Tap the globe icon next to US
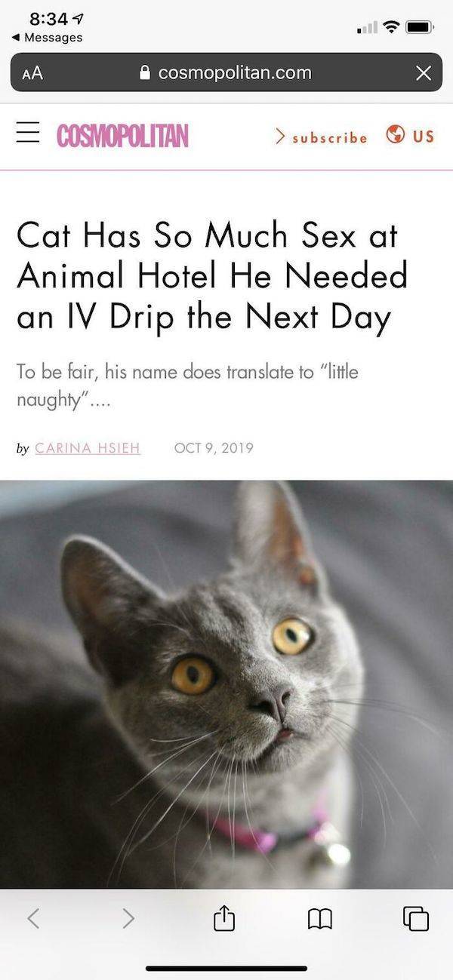 395,135
